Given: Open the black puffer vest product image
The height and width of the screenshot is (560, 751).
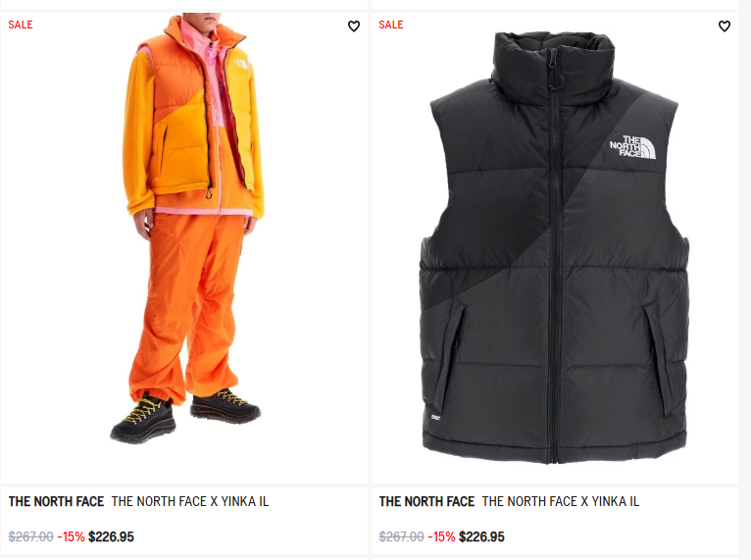Looking at the screenshot, I should click(x=555, y=248).
